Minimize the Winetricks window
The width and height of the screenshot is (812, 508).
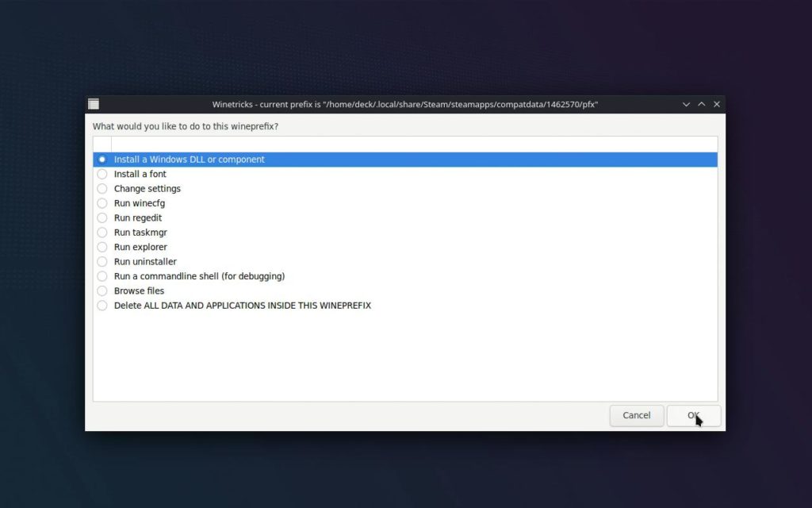[x=686, y=104]
